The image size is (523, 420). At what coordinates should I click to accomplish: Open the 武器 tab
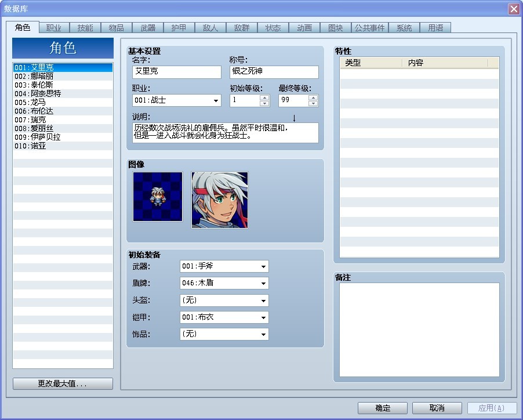point(148,28)
